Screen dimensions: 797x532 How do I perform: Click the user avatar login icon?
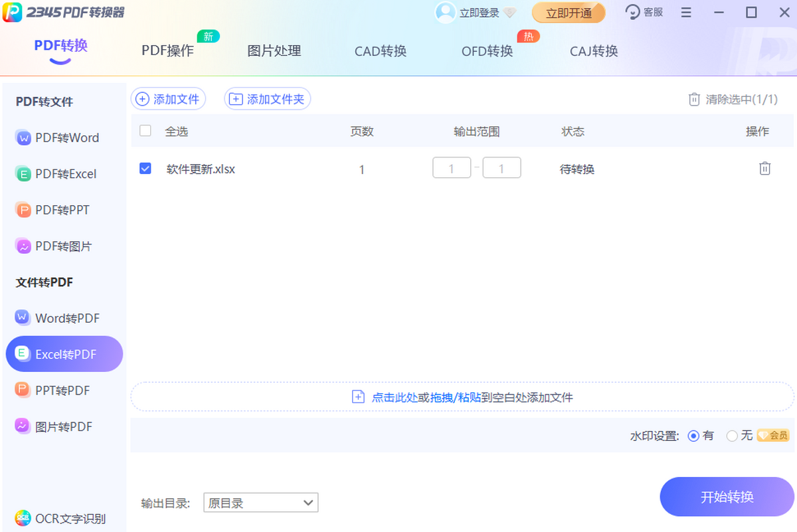[x=445, y=13]
